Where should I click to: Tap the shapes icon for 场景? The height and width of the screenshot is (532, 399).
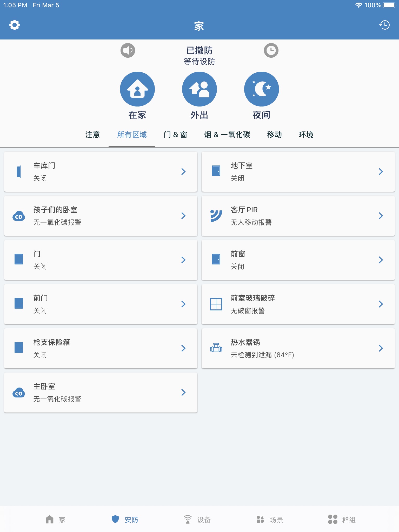pyautogui.click(x=260, y=520)
